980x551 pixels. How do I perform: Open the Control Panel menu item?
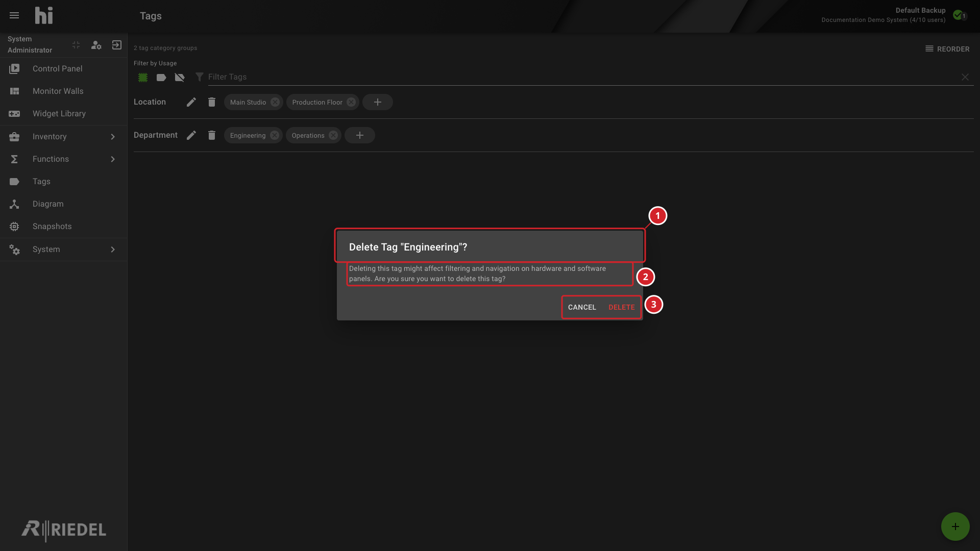click(x=63, y=68)
